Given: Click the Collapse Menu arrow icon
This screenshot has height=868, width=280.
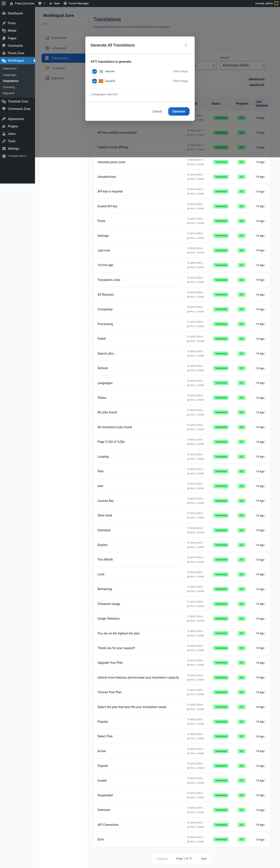Looking at the screenshot, I should (x=4, y=156).
